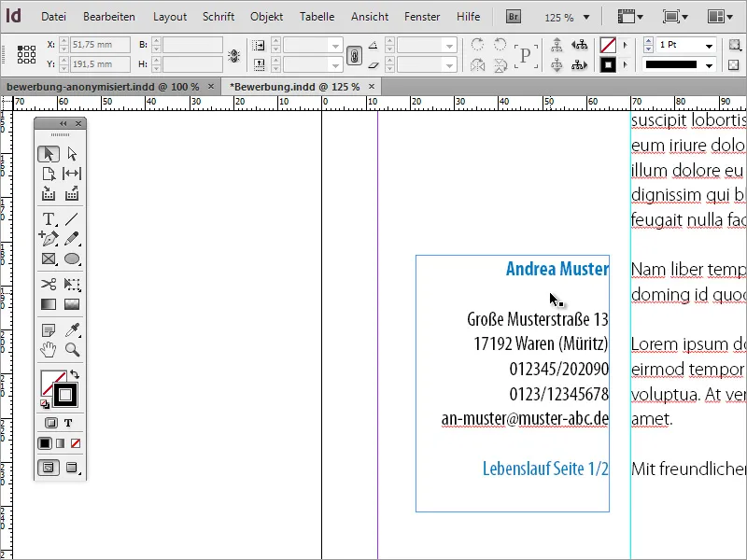Set formatting affects text (T)
Image resolution: width=747 pixels, height=560 pixels.
tap(68, 423)
